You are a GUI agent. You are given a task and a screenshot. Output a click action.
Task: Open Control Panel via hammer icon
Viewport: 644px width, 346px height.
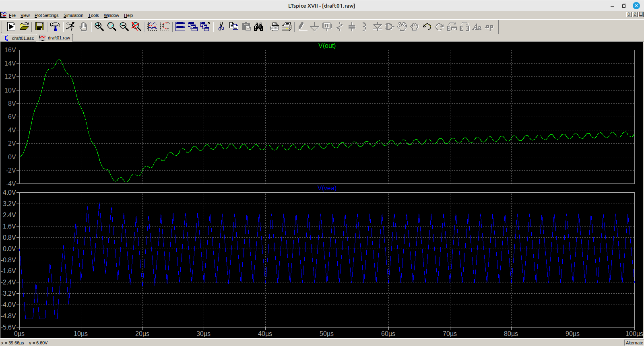pyautogui.click(x=55, y=27)
